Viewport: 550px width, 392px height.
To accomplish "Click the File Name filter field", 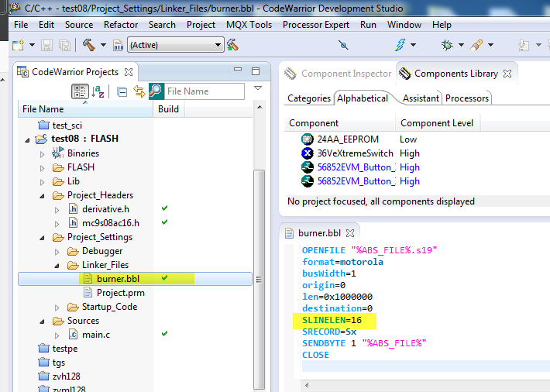I will tap(205, 91).
